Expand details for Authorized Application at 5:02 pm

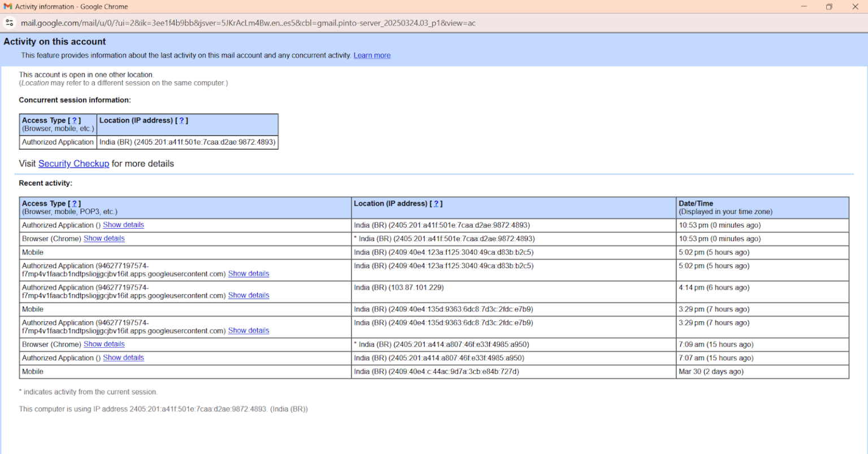pyautogui.click(x=249, y=274)
